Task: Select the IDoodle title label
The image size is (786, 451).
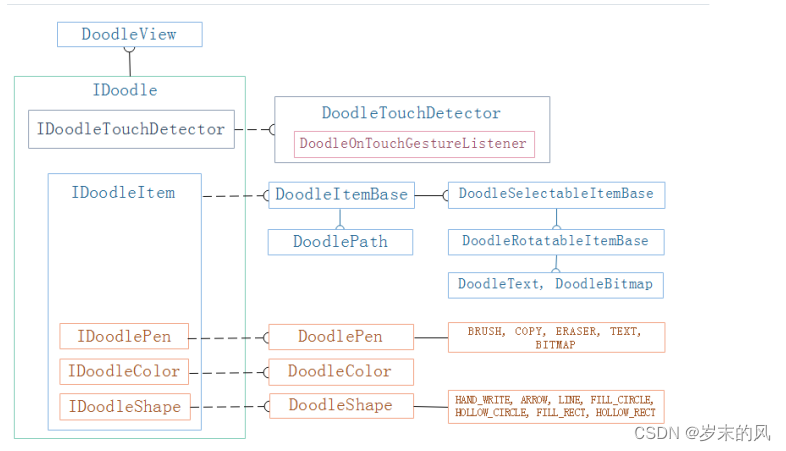Action: pyautogui.click(x=125, y=90)
